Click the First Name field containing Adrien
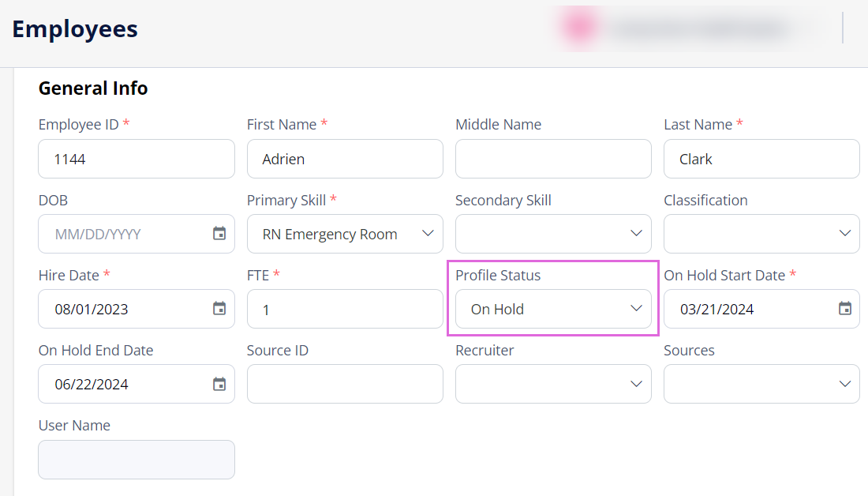This screenshot has height=496, width=868. 345,159
